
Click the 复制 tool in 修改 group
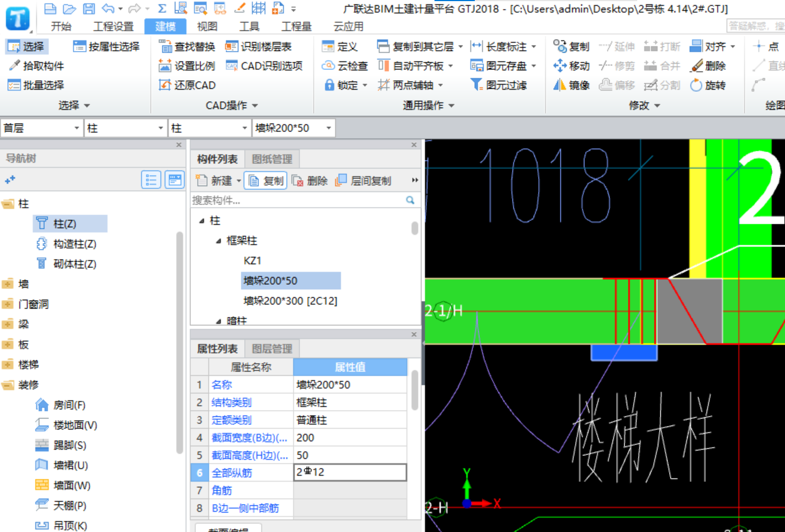point(571,46)
